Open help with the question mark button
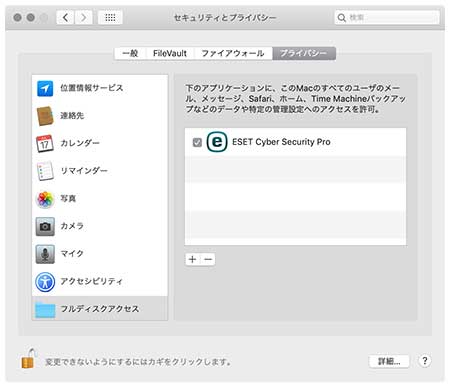The image size is (450, 387). point(425,361)
